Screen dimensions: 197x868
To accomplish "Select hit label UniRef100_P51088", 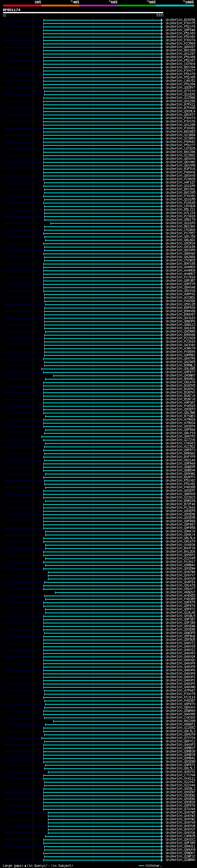I will [x=180, y=57].
